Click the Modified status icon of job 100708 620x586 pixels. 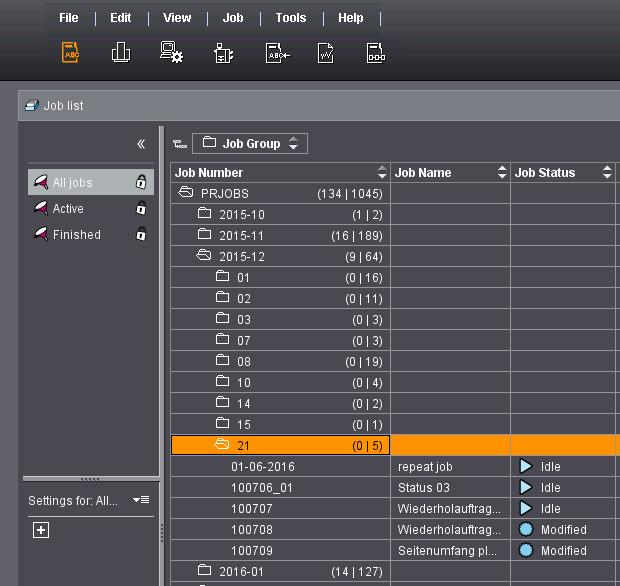click(x=525, y=529)
